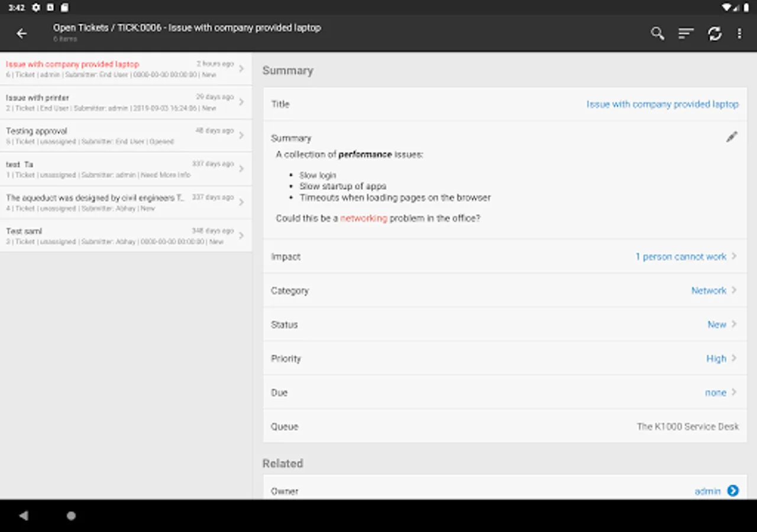Image resolution: width=757 pixels, height=532 pixels.
Task: Click title link 'Issue with company provided laptop'
Action: click(x=662, y=104)
